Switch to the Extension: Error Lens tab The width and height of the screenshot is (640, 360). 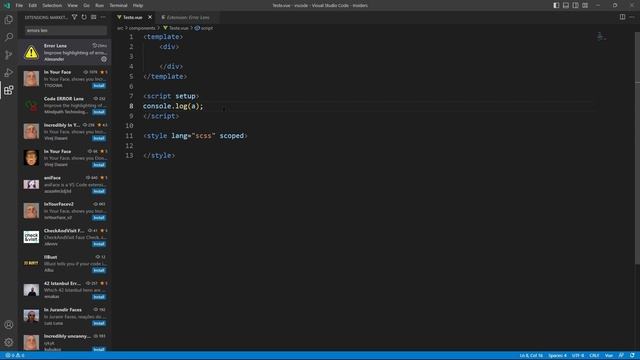188,17
